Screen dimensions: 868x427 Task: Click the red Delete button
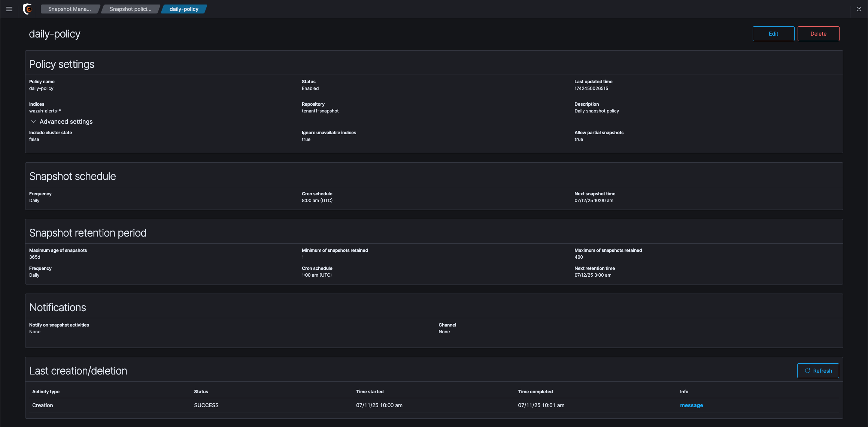tap(818, 34)
